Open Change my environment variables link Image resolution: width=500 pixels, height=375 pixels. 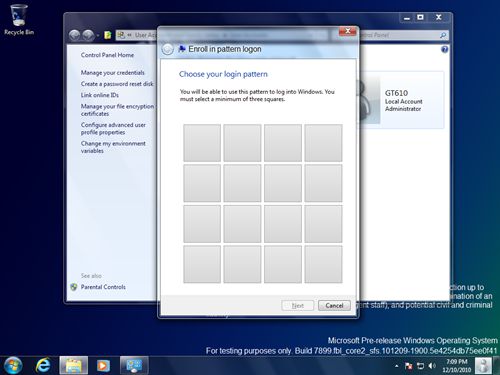point(113,147)
